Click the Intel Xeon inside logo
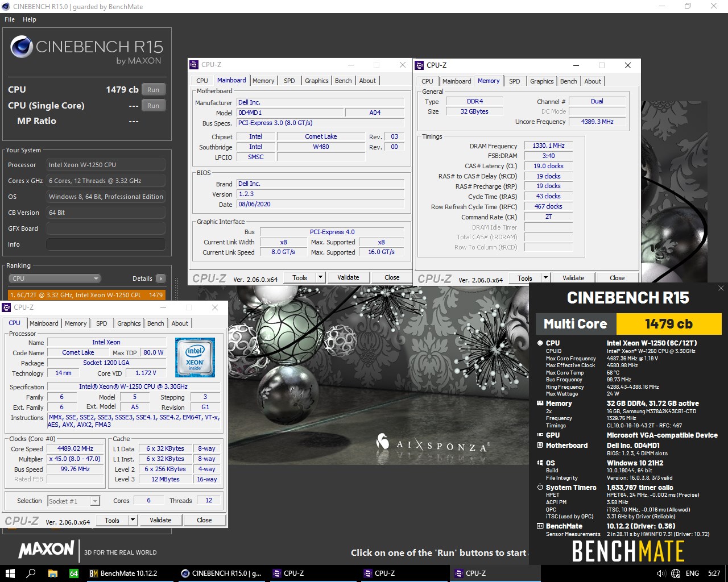This screenshot has height=582, width=728. (x=195, y=357)
